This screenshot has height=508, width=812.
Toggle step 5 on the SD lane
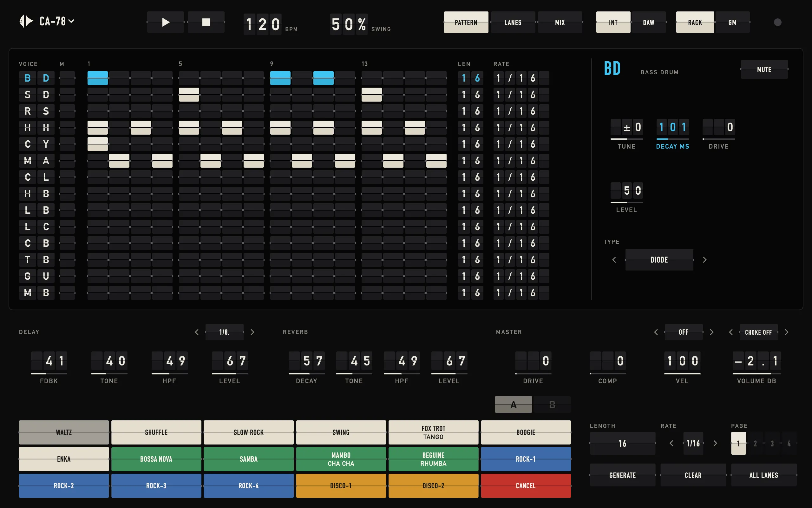[x=189, y=94]
